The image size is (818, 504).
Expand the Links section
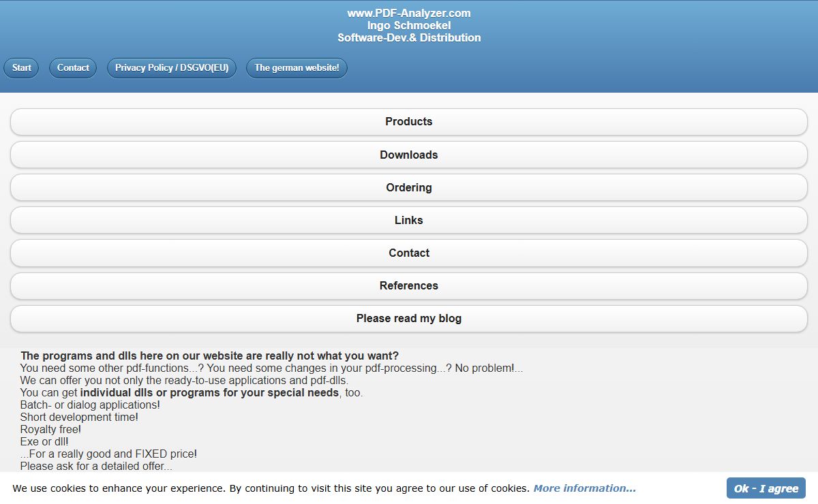point(409,220)
